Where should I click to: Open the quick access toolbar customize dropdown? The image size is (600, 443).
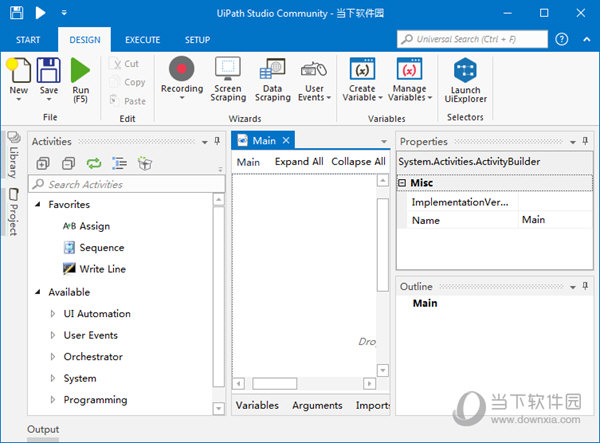pyautogui.click(x=64, y=13)
